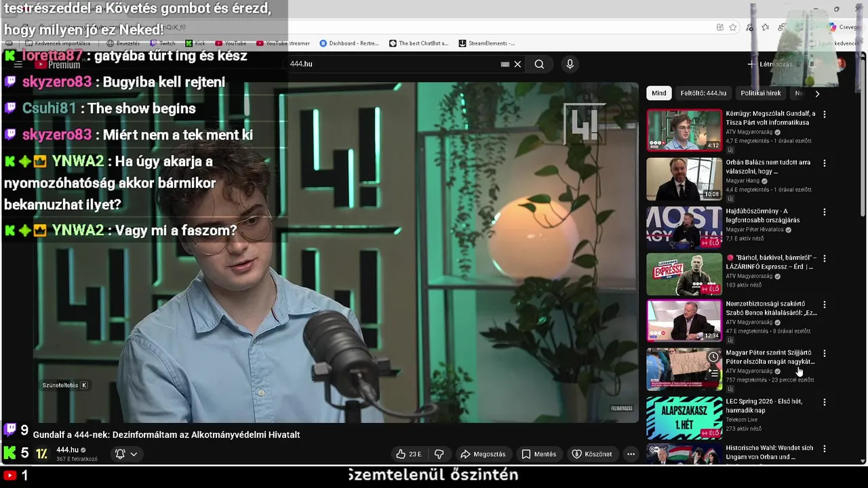Open the on-screen keyboard icon in search
This screenshot has width=868, height=488.
click(x=505, y=64)
